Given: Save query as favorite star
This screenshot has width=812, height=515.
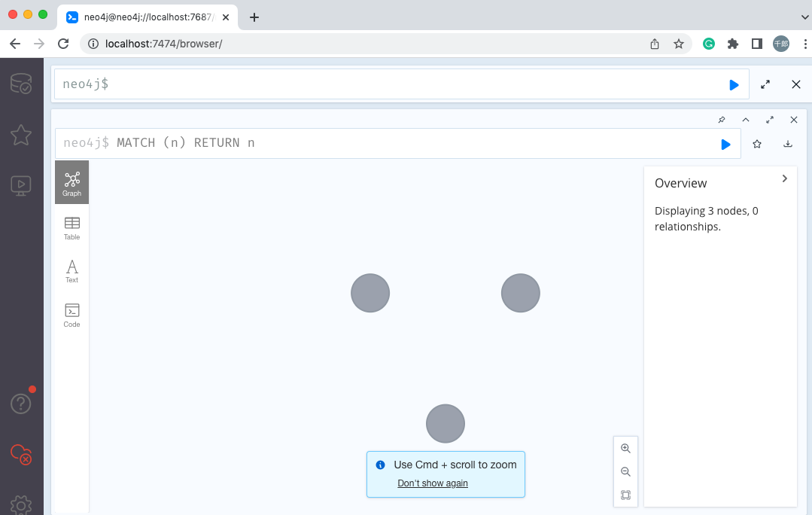Looking at the screenshot, I should coord(757,144).
